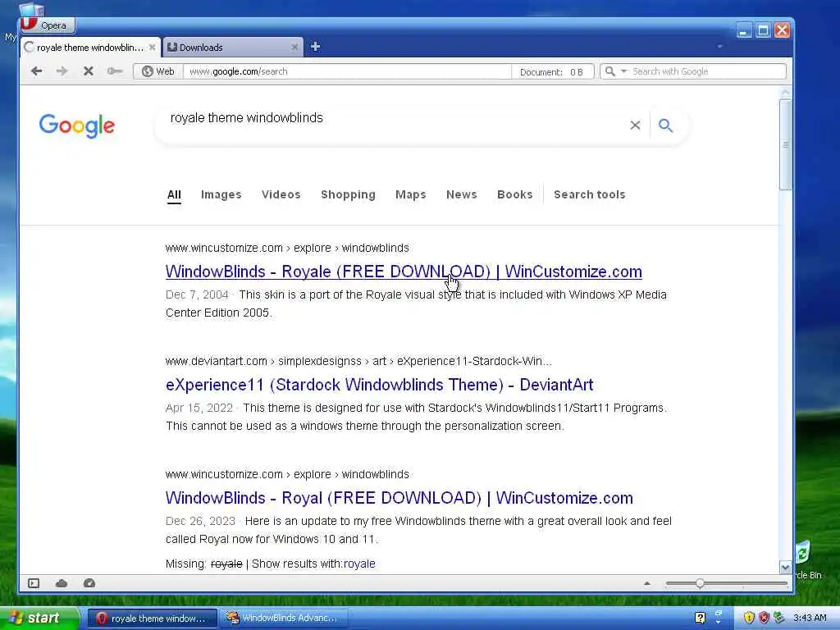Image resolution: width=840 pixels, height=630 pixels.
Task: Open WindowBlinds - Royale FREE DOWNLOAD link
Action: [404, 272]
